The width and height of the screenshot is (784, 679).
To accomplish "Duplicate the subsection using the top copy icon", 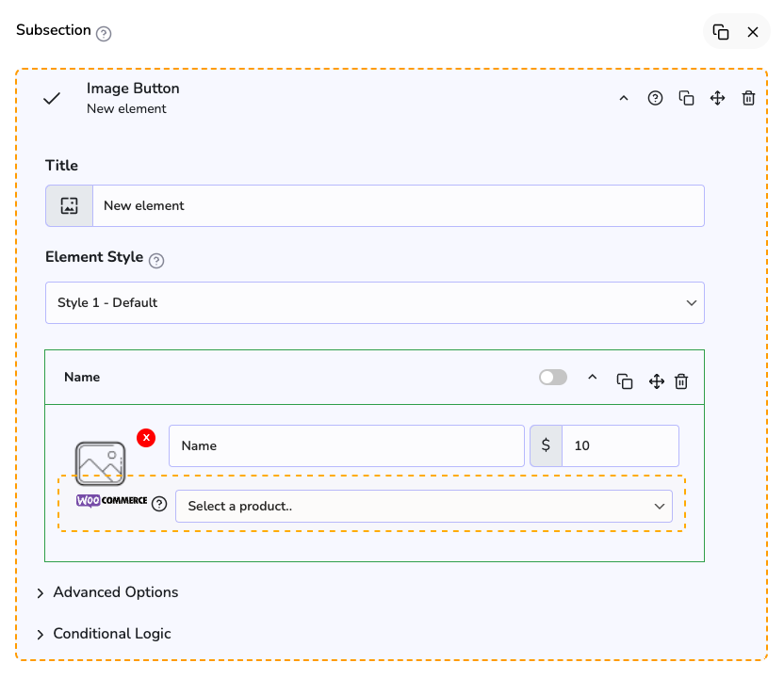I will [x=721, y=32].
